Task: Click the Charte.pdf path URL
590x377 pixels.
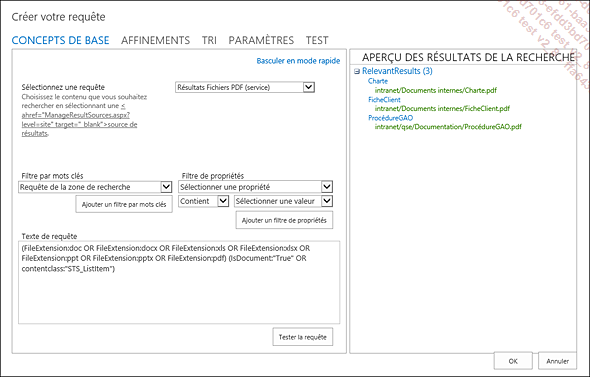Action: point(436,90)
